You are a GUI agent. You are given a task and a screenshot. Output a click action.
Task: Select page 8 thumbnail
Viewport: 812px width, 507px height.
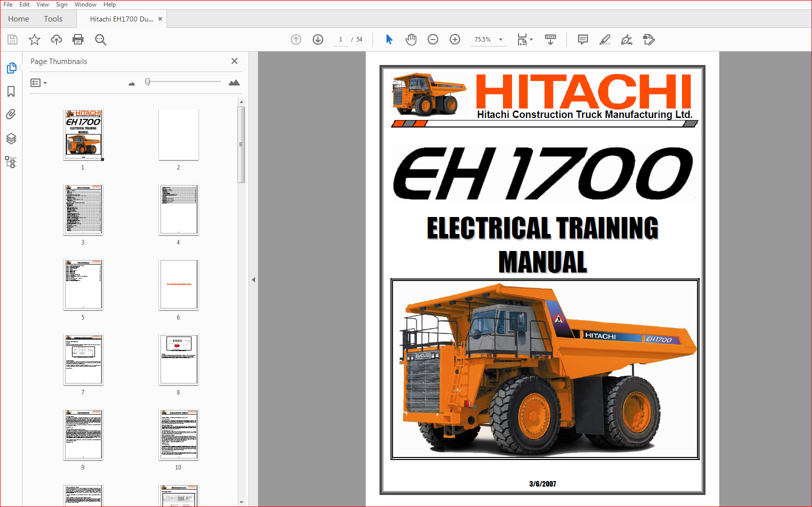point(178,359)
